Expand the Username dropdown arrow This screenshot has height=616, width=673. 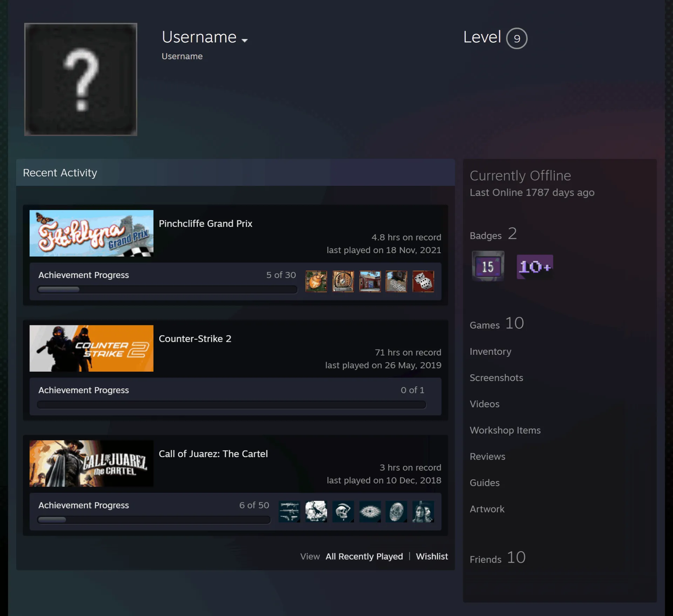tap(245, 40)
